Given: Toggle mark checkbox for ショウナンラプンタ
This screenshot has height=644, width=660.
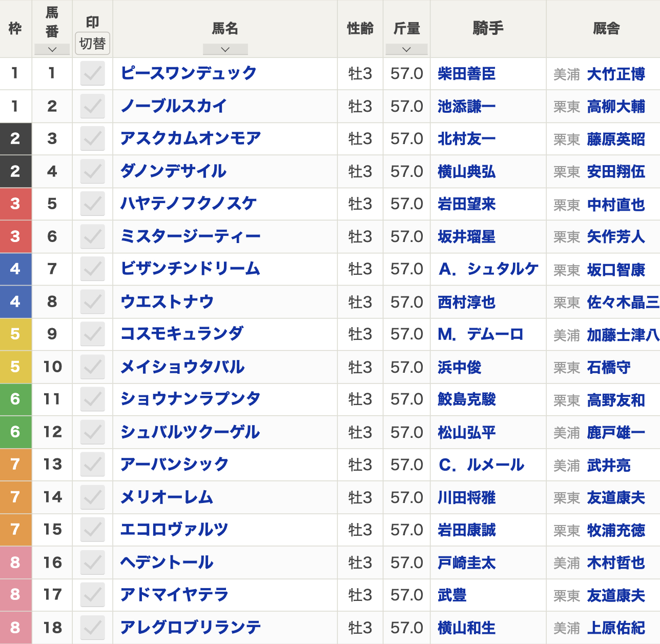Looking at the screenshot, I should tap(93, 399).
